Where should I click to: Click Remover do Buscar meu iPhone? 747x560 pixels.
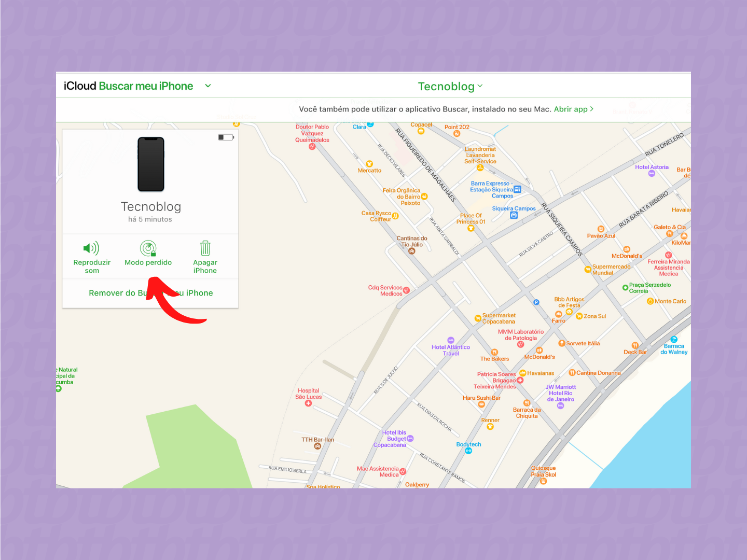(x=151, y=293)
